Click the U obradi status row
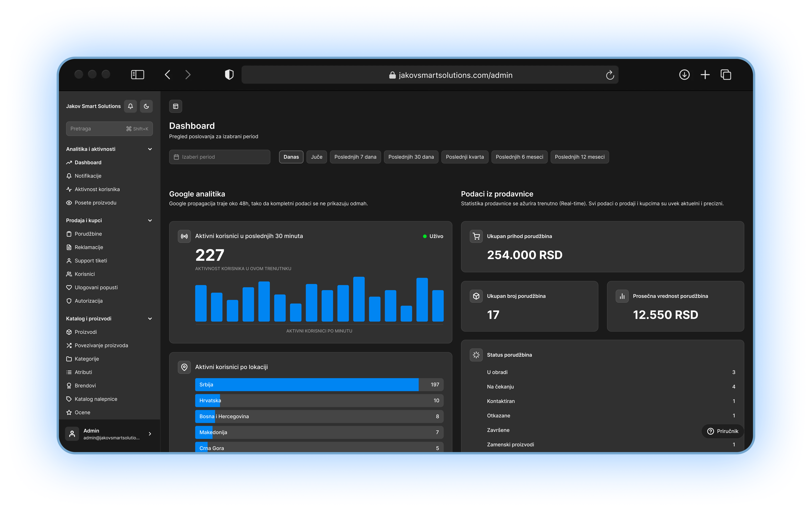Viewport: 812px width, 511px height. (x=611, y=372)
